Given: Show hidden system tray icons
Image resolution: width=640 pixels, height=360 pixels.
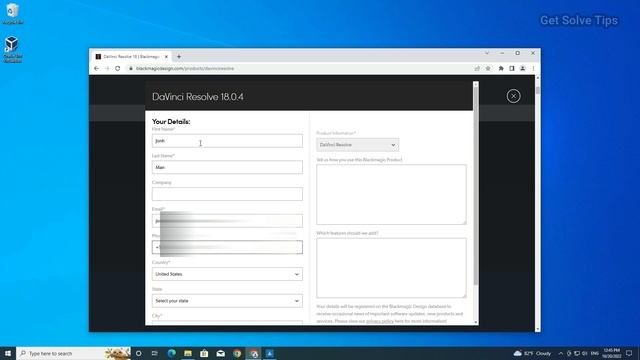Looking at the screenshot, I should [x=561, y=353].
